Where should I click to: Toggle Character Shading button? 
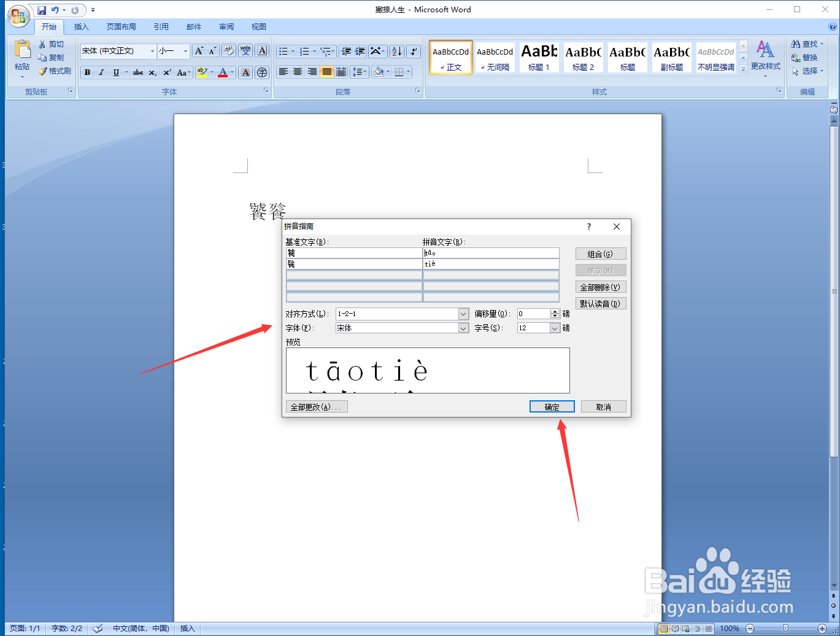coord(245,72)
